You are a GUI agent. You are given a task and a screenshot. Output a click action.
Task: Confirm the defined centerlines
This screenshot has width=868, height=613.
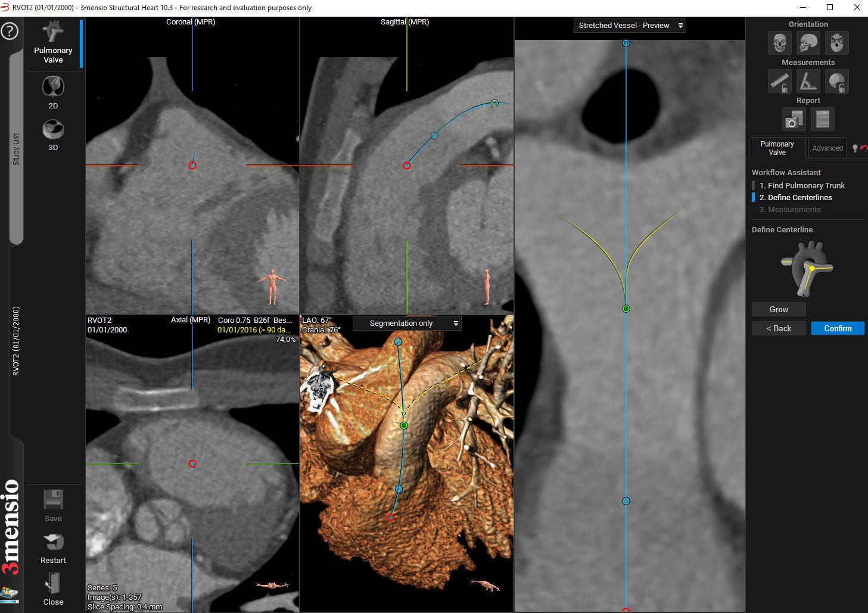click(838, 328)
